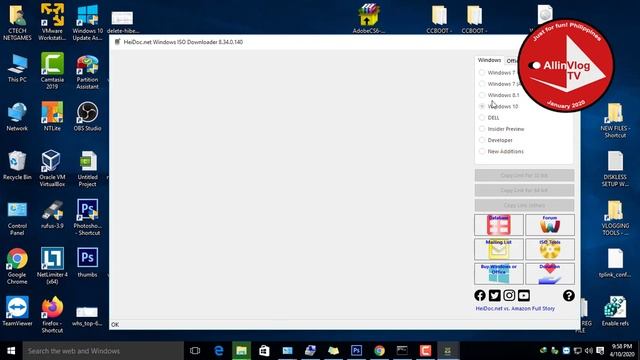Select the This PC desktop icon

click(x=17, y=69)
